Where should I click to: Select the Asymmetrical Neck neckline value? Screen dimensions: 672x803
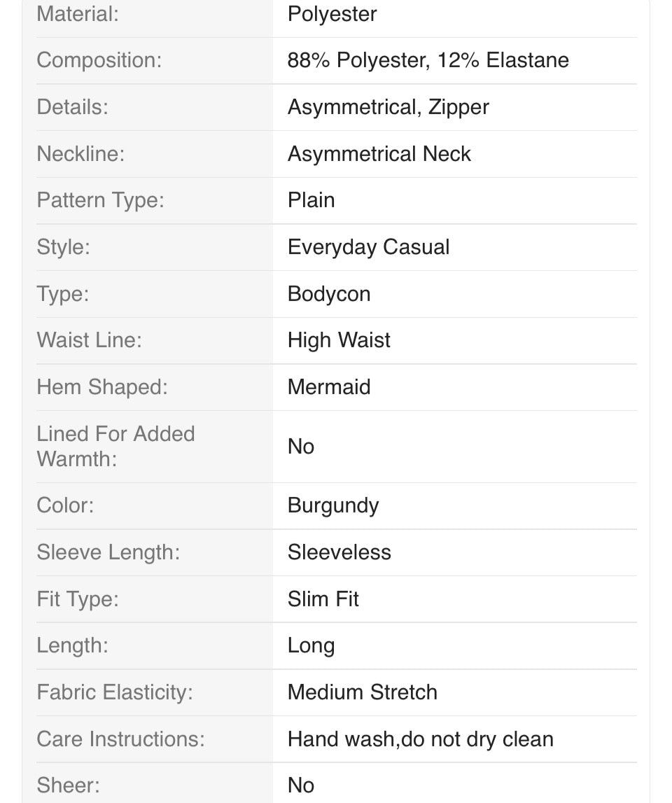point(379,154)
